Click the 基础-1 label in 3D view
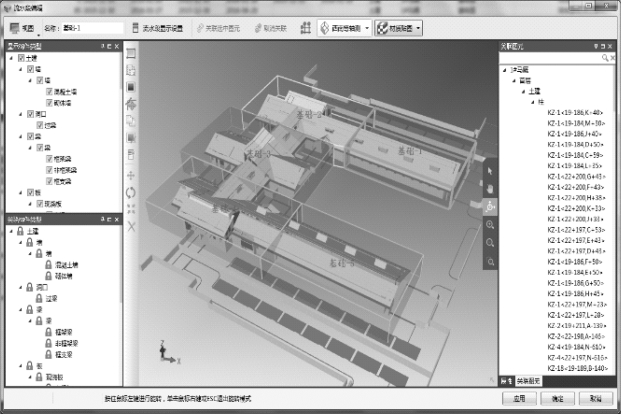This screenshot has height=414, width=621. pos(410,151)
